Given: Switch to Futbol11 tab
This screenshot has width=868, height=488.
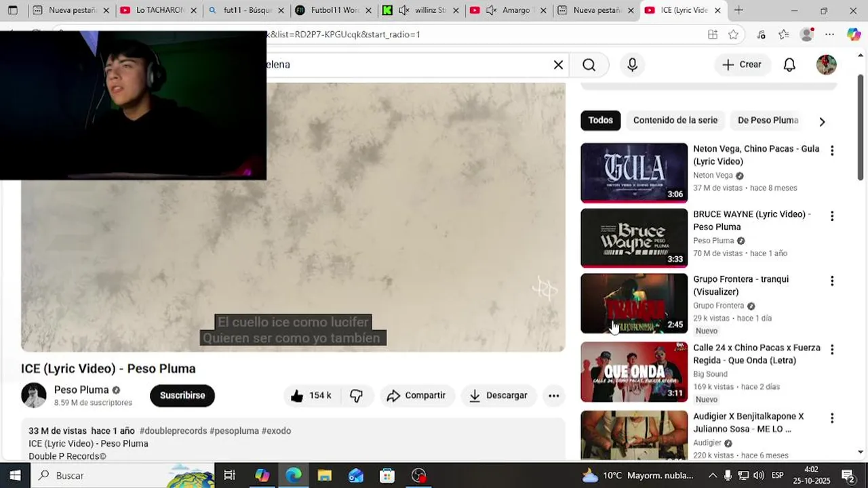Looking at the screenshot, I should (334, 10).
